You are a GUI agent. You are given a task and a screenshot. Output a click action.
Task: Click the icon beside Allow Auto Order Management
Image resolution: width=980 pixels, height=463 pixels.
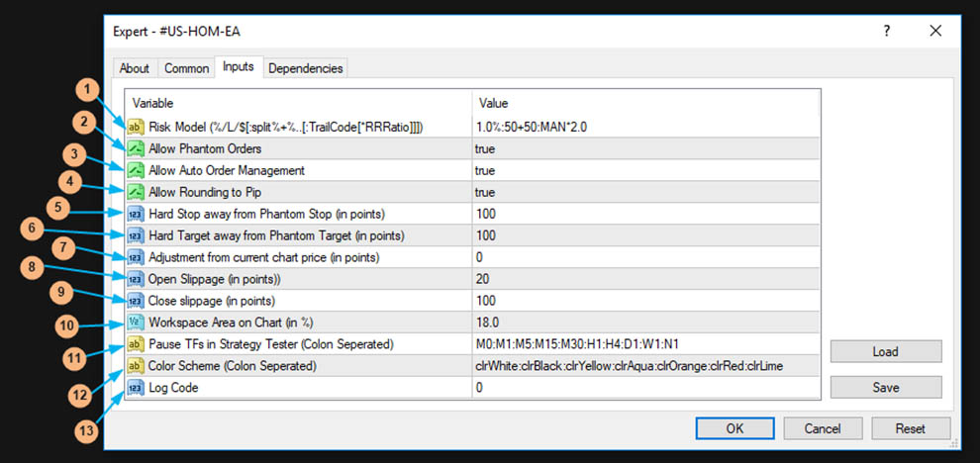[x=135, y=170]
